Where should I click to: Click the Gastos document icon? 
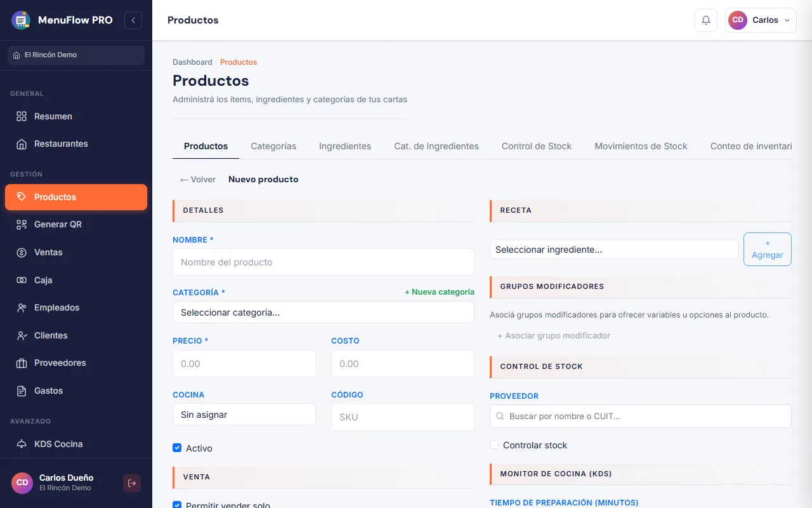point(22,391)
